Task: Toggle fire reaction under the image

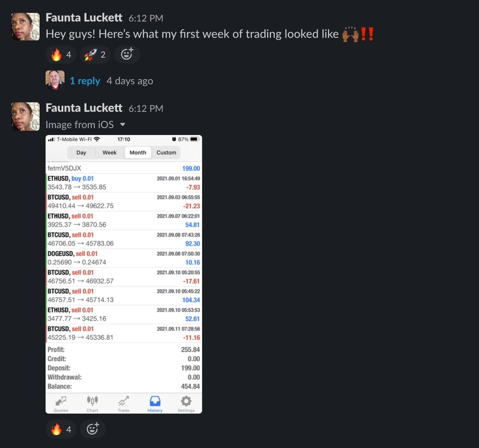Action: [61, 430]
